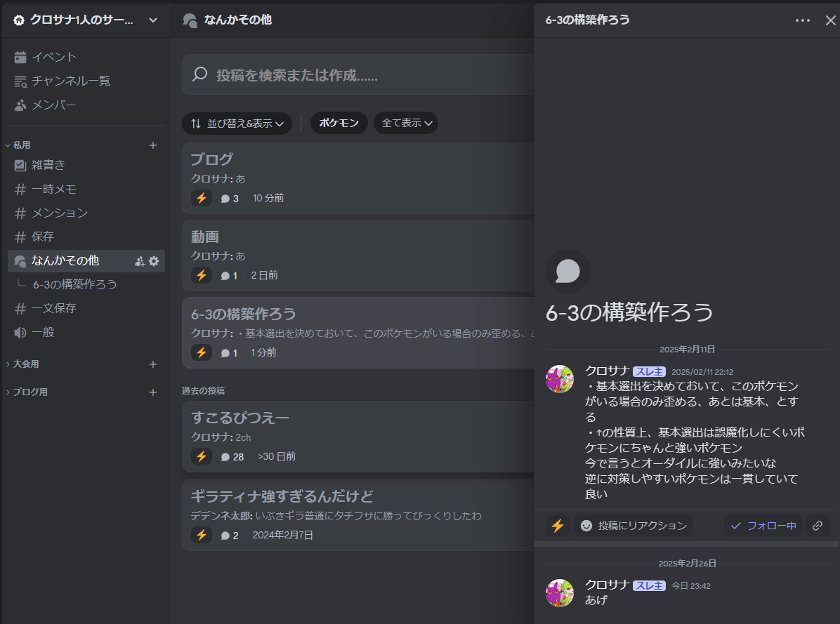
Task: Expand the ブログ用 category
Action: [x=27, y=392]
